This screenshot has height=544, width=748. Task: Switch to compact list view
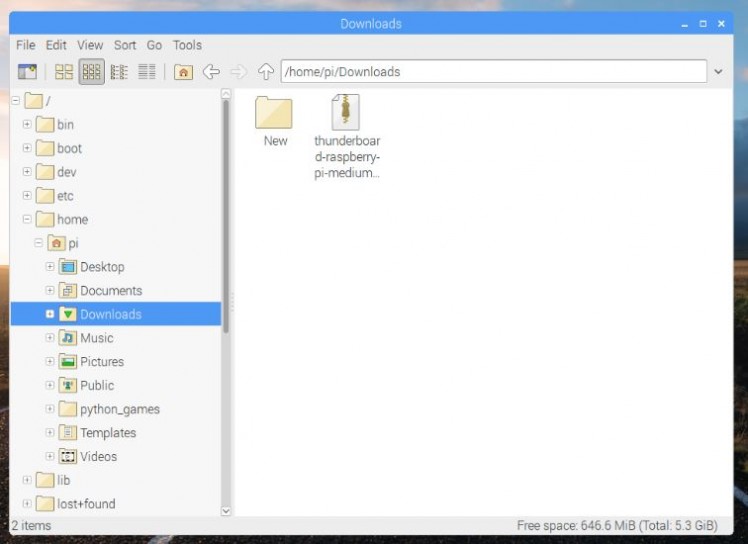point(119,72)
